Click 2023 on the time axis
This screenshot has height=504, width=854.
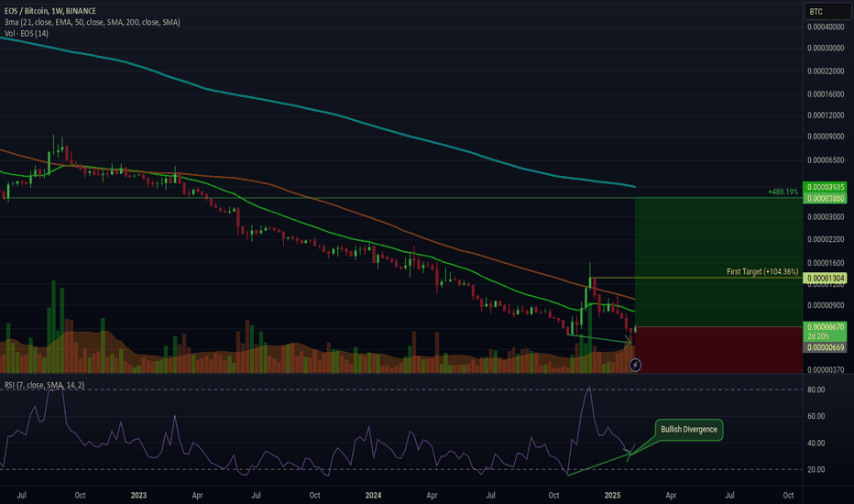coord(138,495)
